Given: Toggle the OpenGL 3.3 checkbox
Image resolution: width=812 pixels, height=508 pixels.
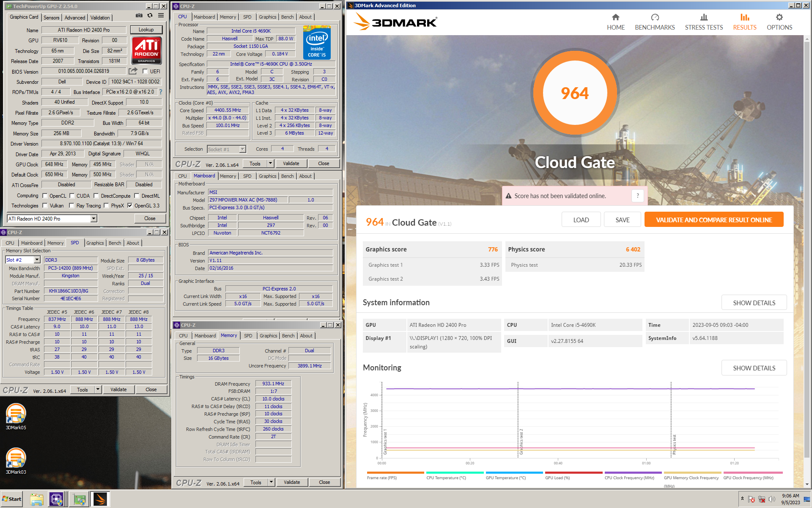Looking at the screenshot, I should (130, 205).
